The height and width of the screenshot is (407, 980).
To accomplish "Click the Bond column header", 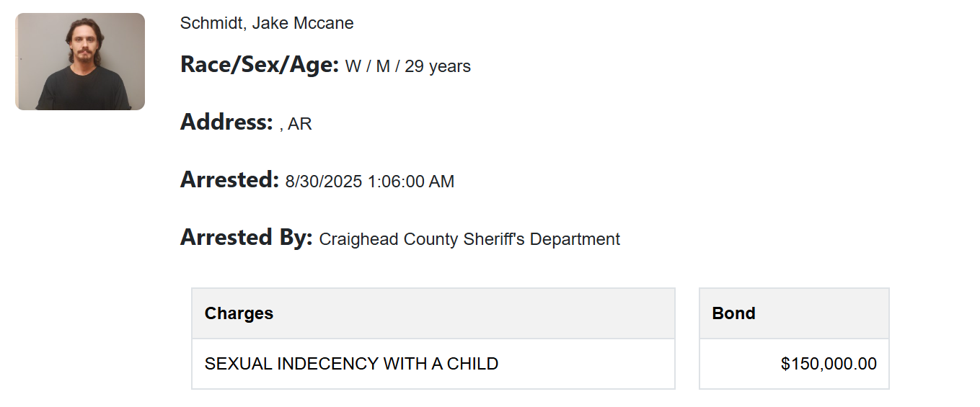I will tap(794, 313).
